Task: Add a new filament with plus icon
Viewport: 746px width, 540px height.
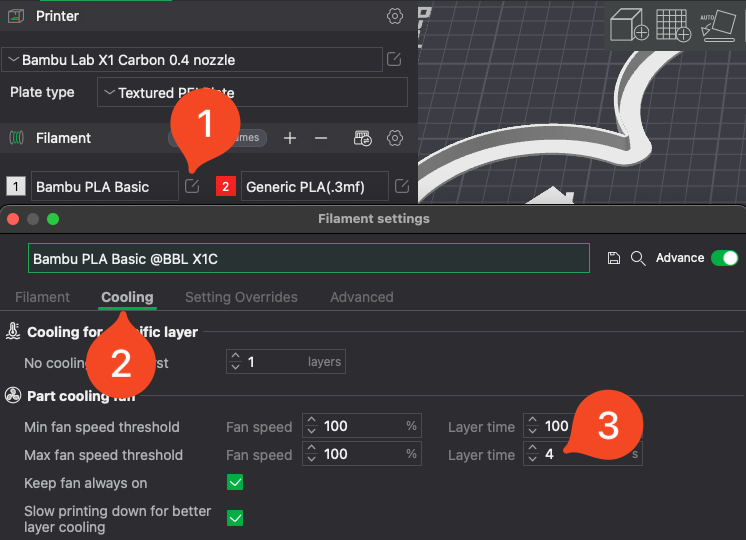Action: [x=290, y=138]
